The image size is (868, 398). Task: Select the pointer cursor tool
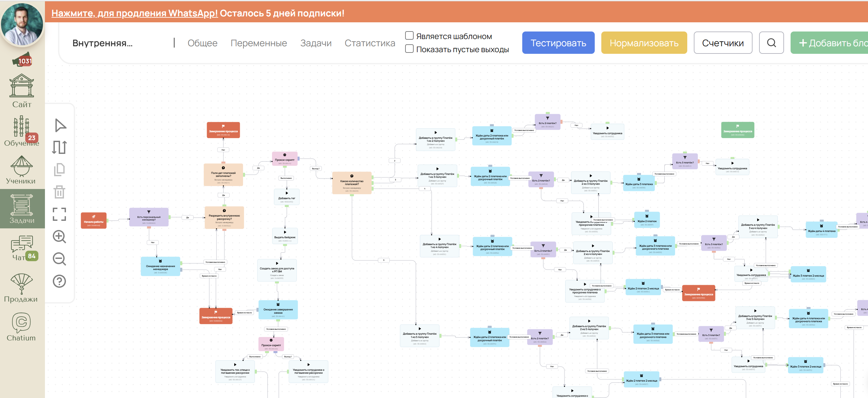point(60,125)
